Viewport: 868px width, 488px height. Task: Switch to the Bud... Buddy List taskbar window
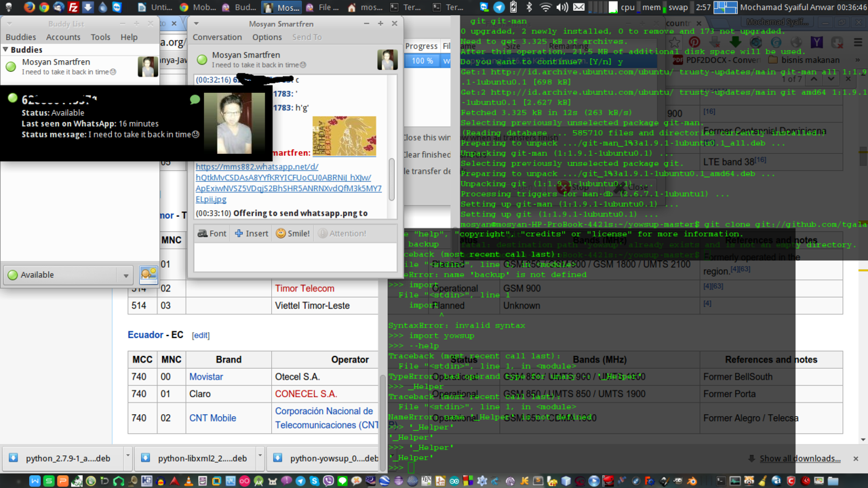pos(239,7)
